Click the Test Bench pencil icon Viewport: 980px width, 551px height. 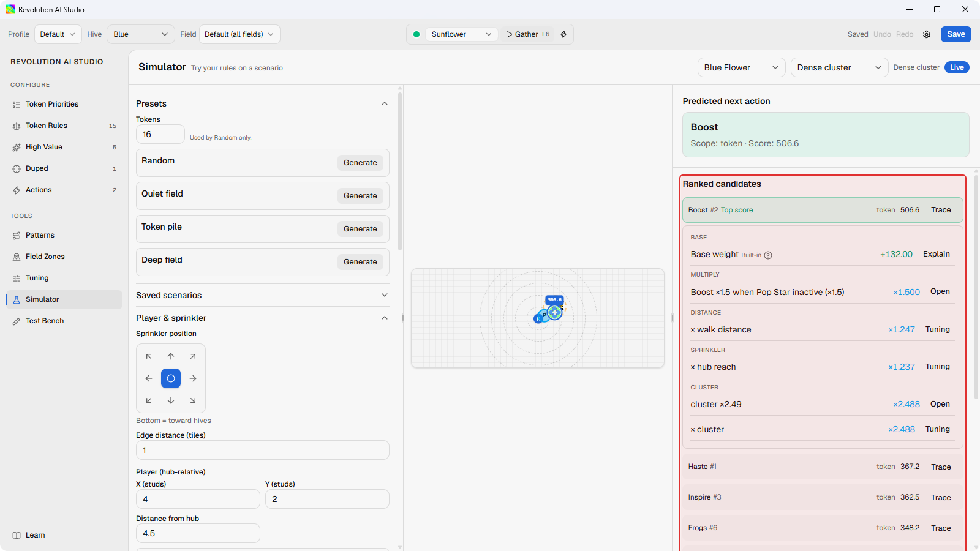click(17, 321)
